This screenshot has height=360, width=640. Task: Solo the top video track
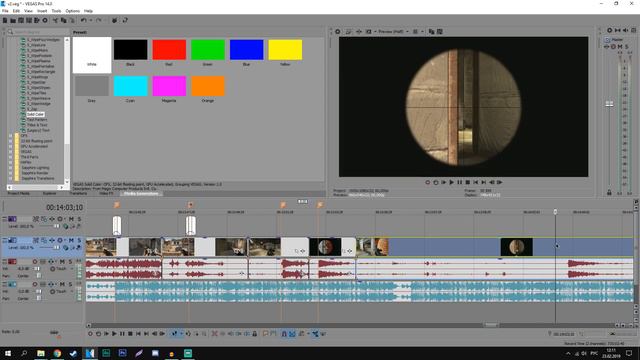(79, 219)
